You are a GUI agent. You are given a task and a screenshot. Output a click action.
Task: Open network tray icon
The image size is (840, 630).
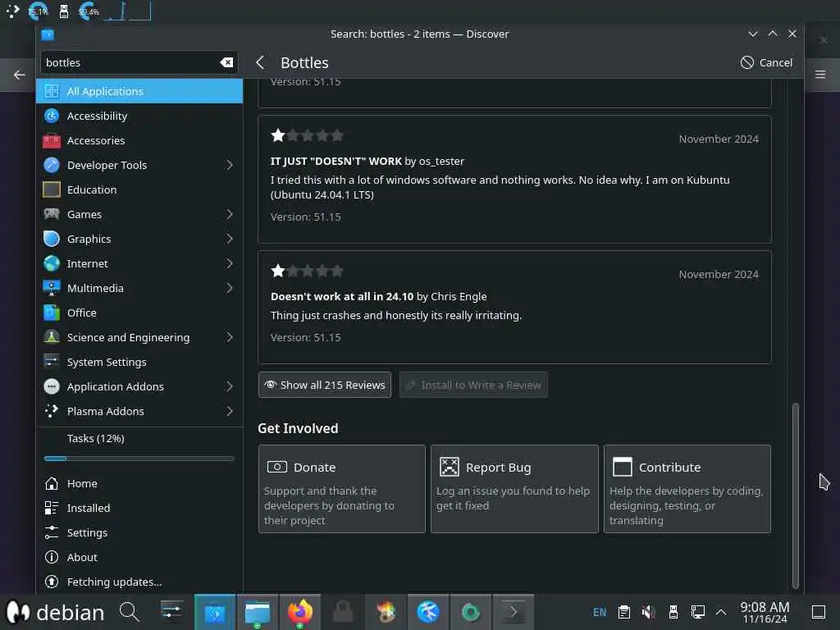(698, 612)
